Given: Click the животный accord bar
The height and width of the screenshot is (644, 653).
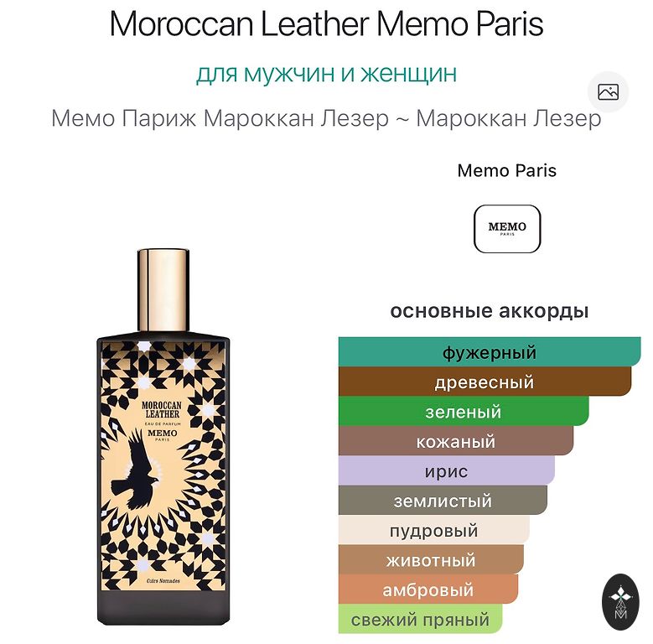Looking at the screenshot, I should coord(431,560).
